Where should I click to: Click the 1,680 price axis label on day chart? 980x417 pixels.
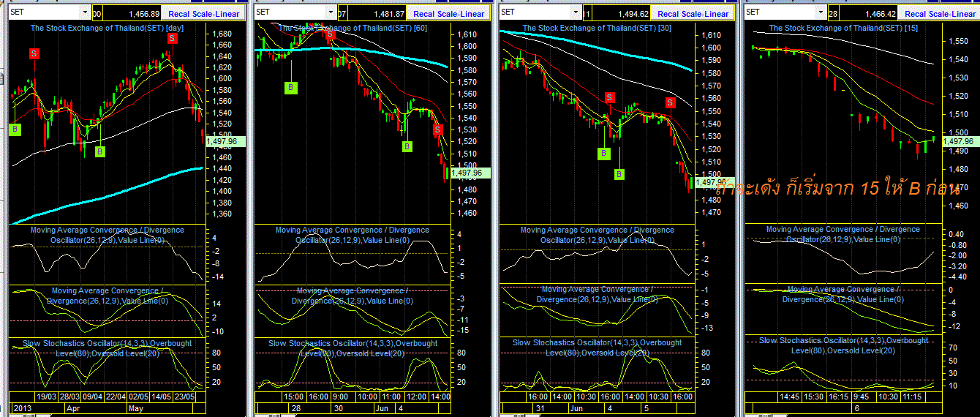point(222,34)
